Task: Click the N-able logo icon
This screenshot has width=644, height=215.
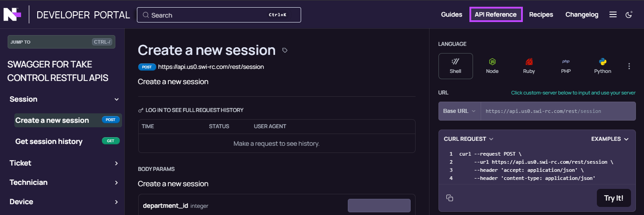Action: click(13, 15)
